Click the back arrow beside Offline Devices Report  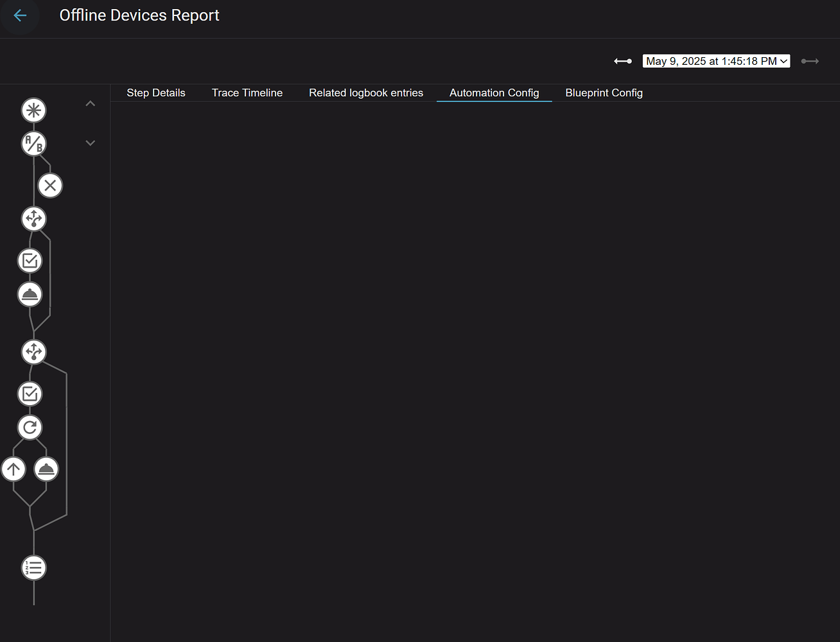point(19,15)
